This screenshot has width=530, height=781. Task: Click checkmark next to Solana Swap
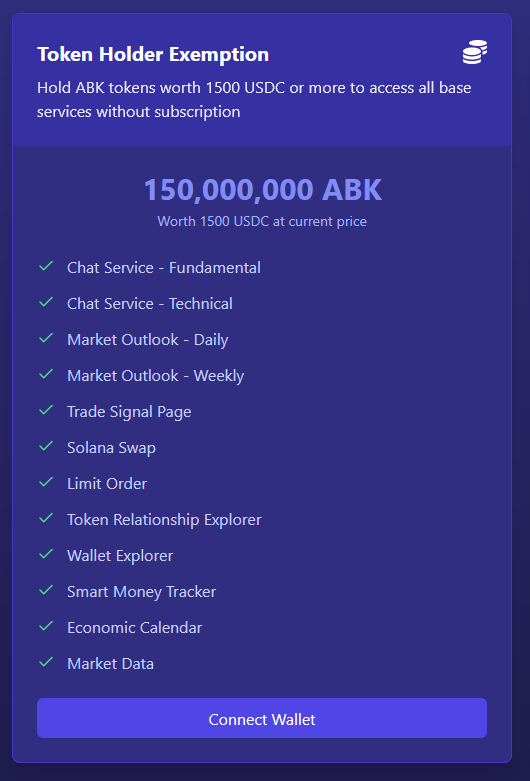pos(46,446)
